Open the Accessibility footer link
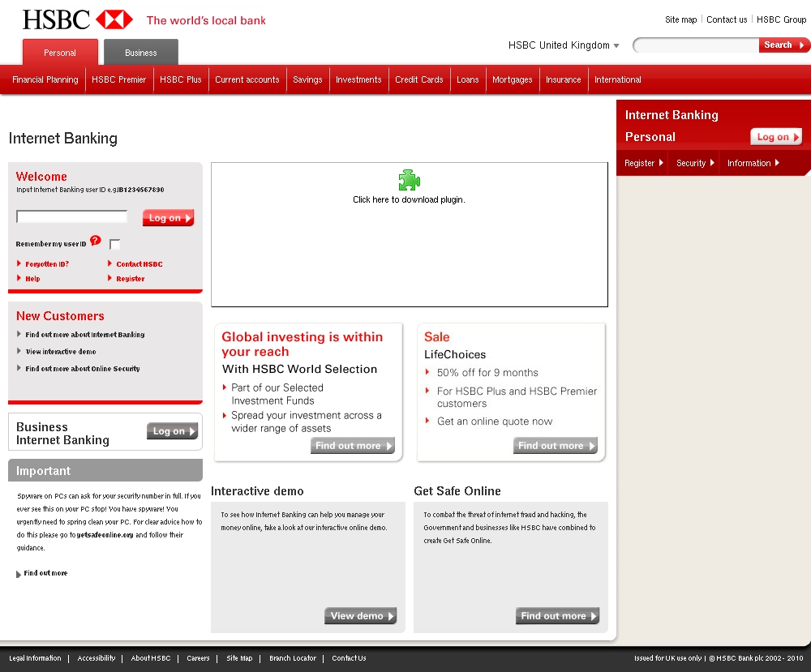811x672 pixels. point(97,658)
